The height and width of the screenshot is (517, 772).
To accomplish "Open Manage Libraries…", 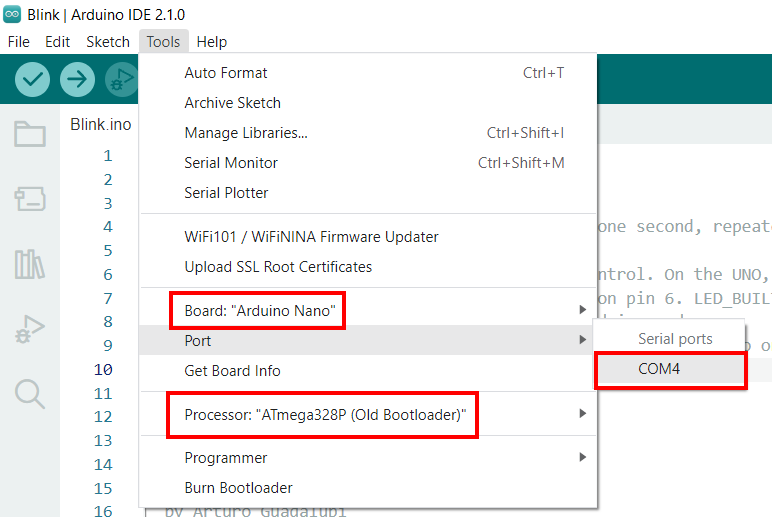I will [368, 133].
